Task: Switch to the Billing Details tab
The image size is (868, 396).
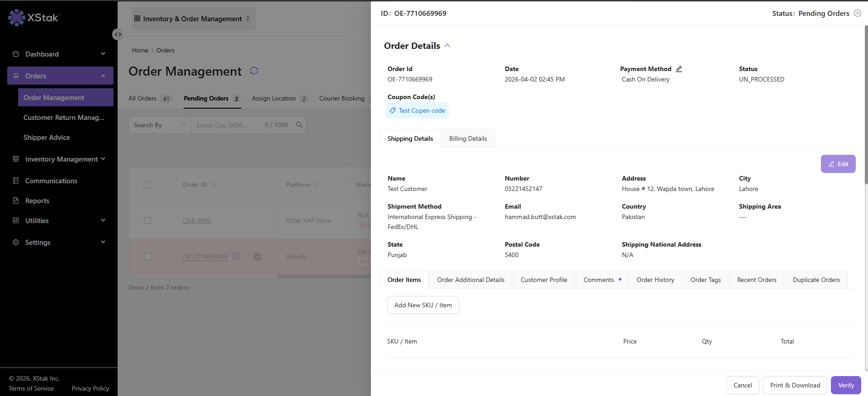Action: 468,138
